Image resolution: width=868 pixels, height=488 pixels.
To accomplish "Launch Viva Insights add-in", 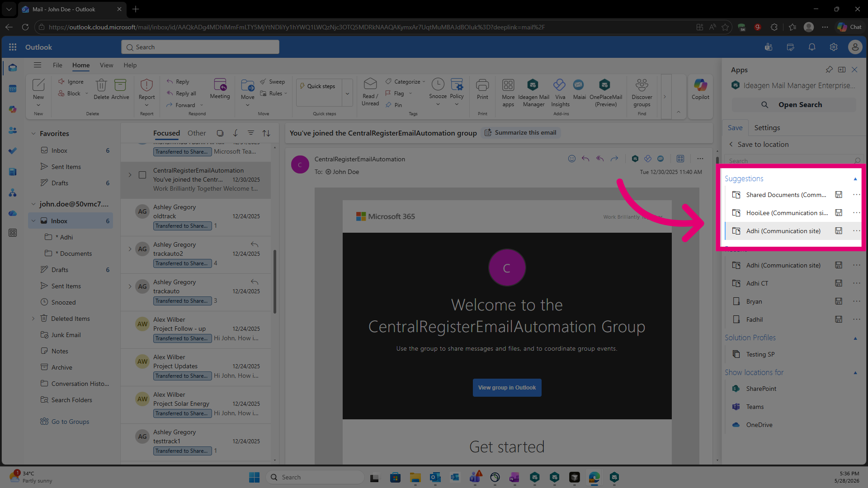I will (x=560, y=93).
